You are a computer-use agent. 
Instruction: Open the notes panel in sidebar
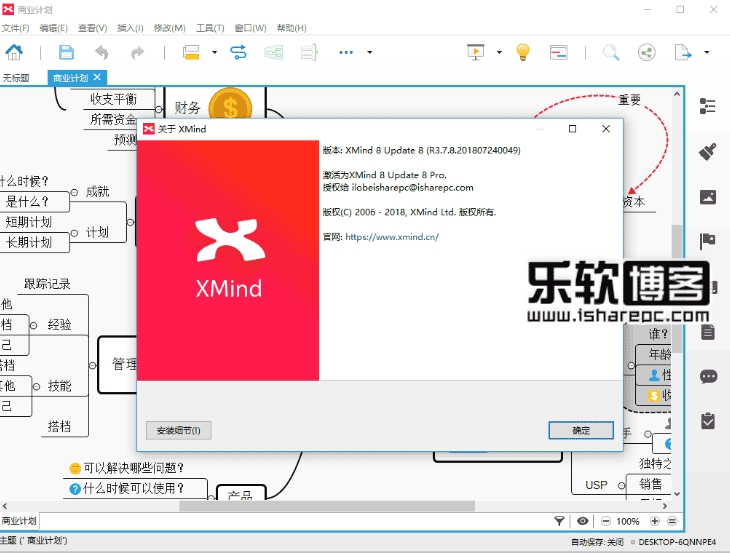(708, 332)
